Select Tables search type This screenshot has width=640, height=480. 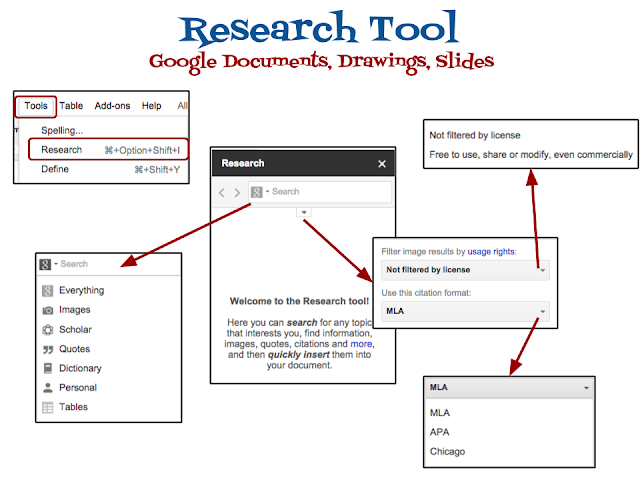[65, 407]
